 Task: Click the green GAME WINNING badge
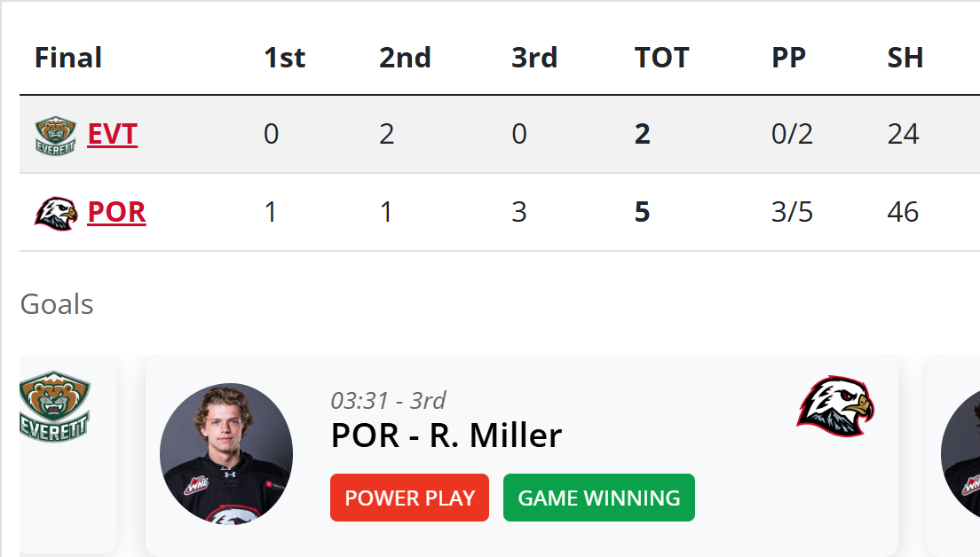pyautogui.click(x=598, y=498)
